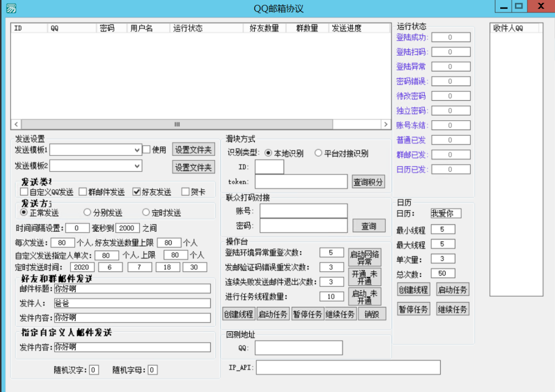Check the 群邮件发送 checkbox

point(83,192)
